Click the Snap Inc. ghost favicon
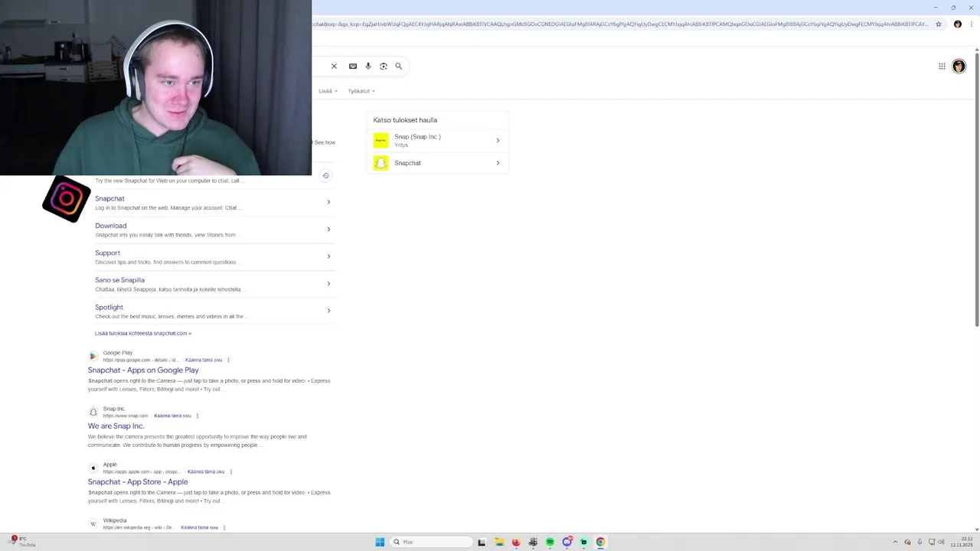 click(93, 412)
